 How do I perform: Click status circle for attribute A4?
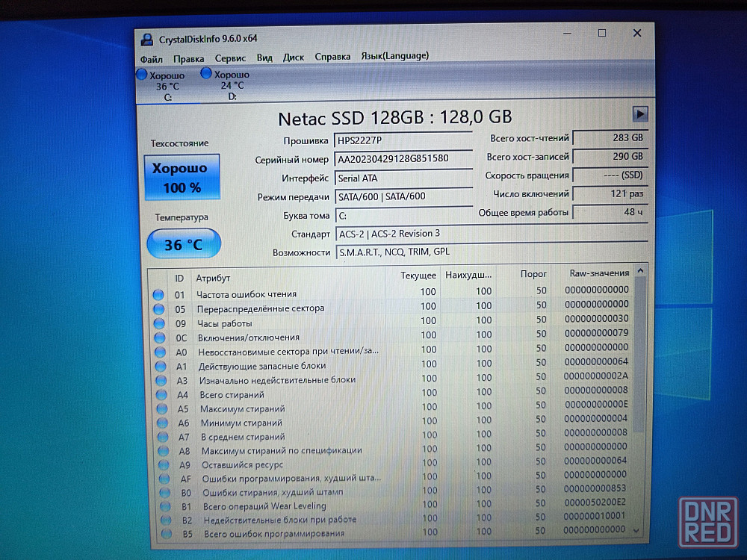[161, 395]
